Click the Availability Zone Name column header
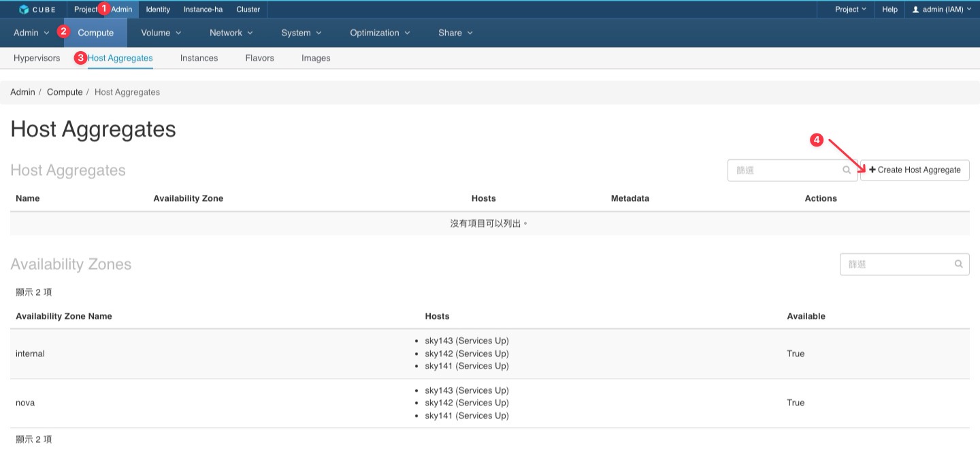The image size is (980, 453). (x=64, y=316)
